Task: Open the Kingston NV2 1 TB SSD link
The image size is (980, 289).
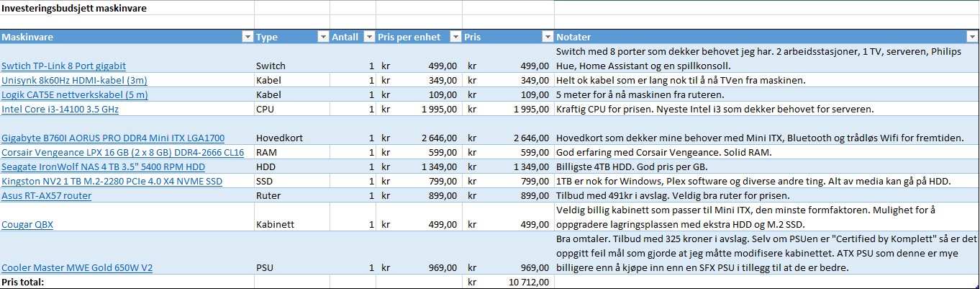Action: [112, 181]
